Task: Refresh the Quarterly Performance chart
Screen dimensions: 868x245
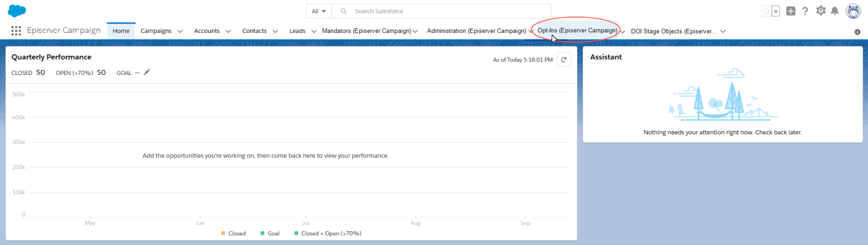Action: coord(564,60)
